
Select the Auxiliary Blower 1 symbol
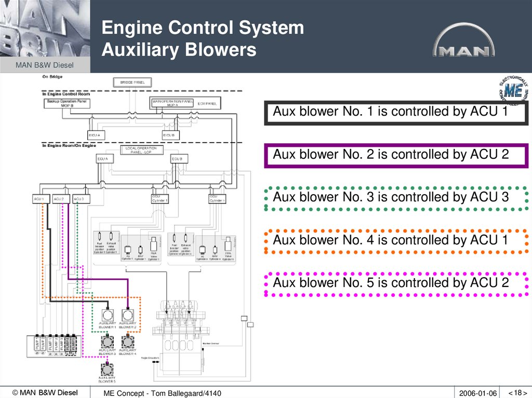[x=108, y=314]
